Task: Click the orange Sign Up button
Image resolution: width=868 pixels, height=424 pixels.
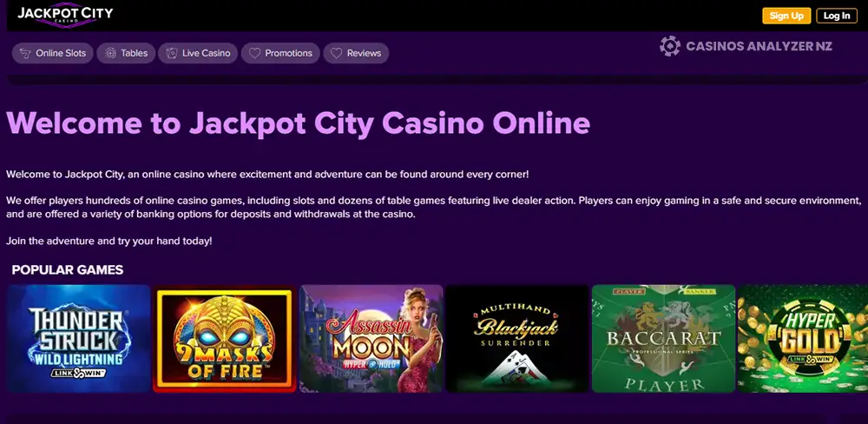Action: pyautogui.click(x=786, y=16)
